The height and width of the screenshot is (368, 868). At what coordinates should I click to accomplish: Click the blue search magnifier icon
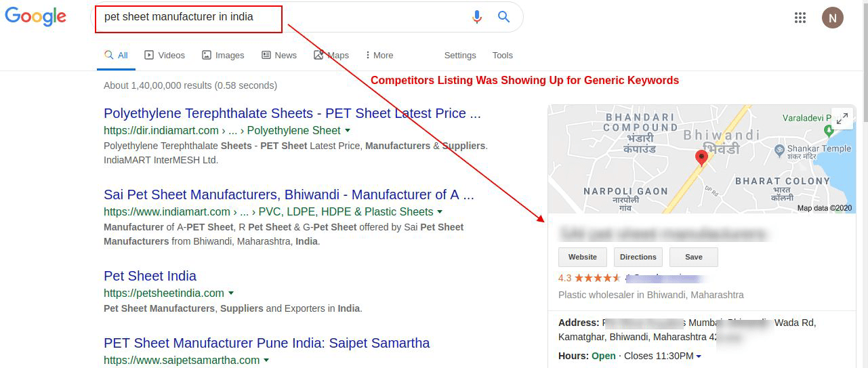pos(503,17)
